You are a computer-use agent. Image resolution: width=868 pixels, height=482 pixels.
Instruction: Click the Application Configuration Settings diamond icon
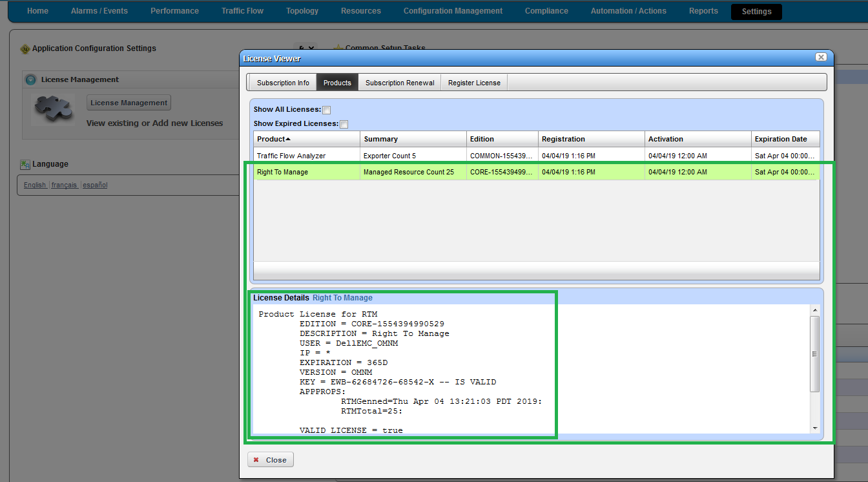coord(26,48)
